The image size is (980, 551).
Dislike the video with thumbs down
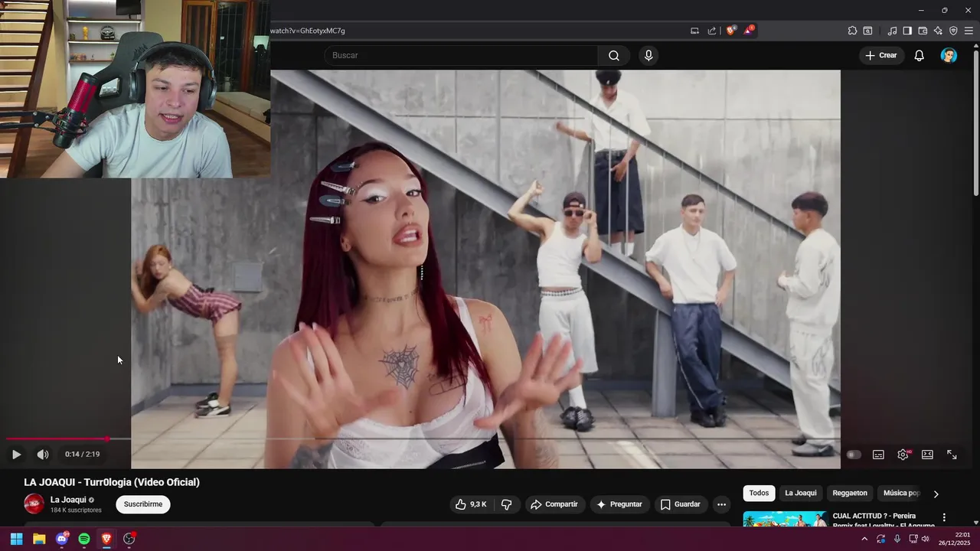tap(506, 504)
